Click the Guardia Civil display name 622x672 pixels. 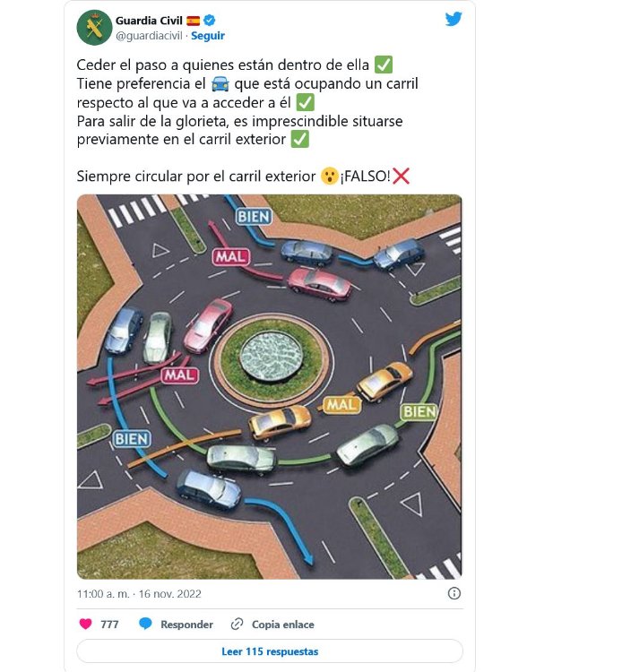point(149,21)
